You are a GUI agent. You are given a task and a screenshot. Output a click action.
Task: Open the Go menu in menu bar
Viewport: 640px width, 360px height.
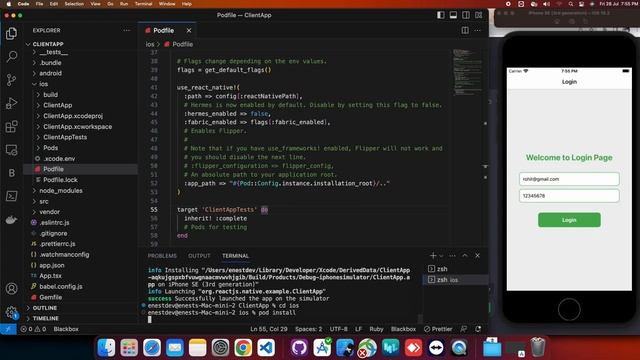click(110, 4)
